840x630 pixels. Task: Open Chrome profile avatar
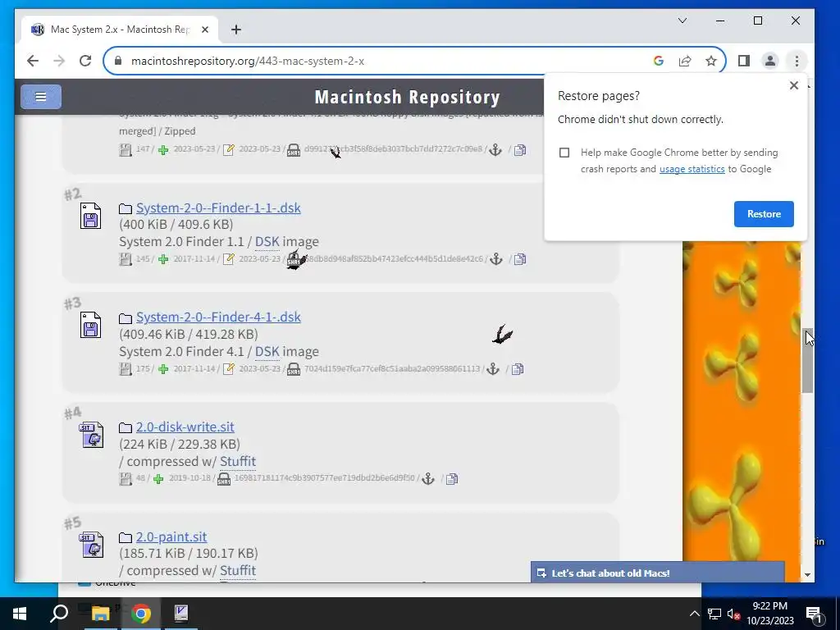(x=769, y=61)
